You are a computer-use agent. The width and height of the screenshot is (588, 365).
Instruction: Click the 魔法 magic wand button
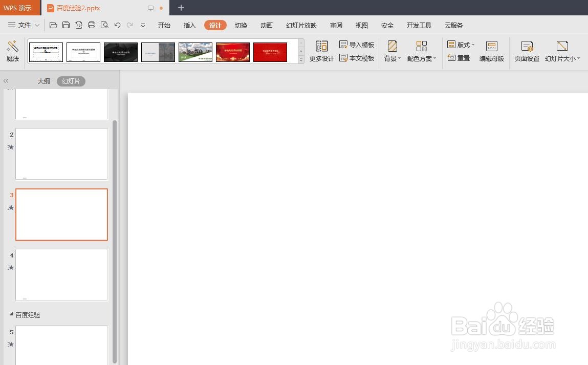pyautogui.click(x=12, y=51)
